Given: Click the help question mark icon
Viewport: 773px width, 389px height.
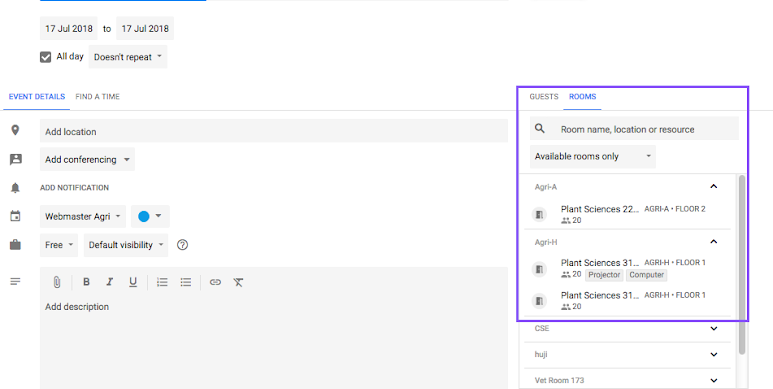Looking at the screenshot, I should click(x=182, y=245).
